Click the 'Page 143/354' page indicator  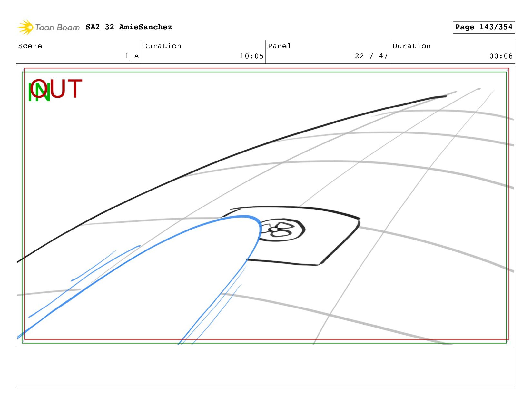(484, 27)
